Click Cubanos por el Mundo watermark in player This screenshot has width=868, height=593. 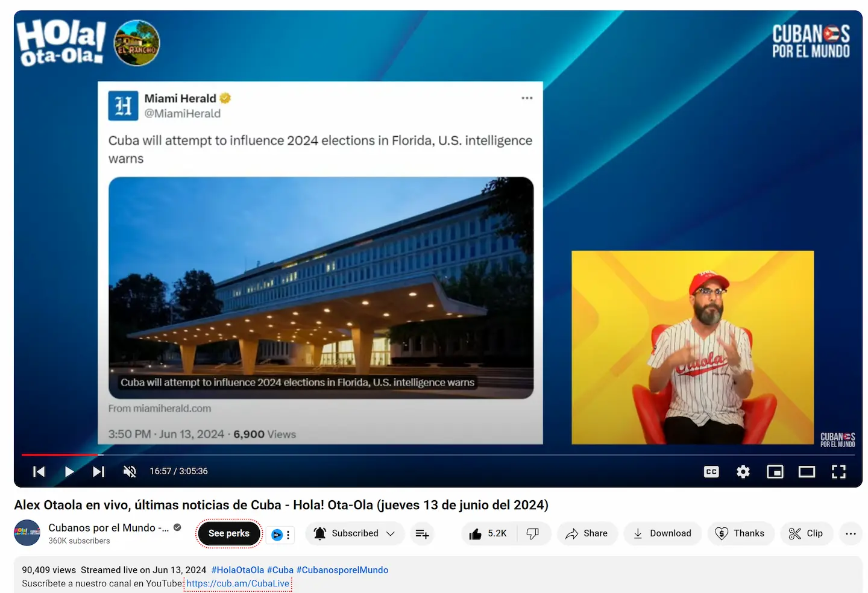(837, 440)
